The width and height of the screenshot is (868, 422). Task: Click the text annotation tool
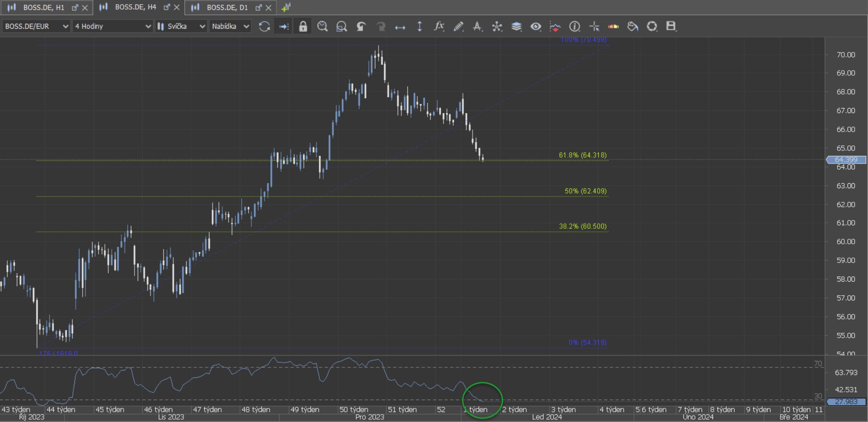tap(477, 26)
